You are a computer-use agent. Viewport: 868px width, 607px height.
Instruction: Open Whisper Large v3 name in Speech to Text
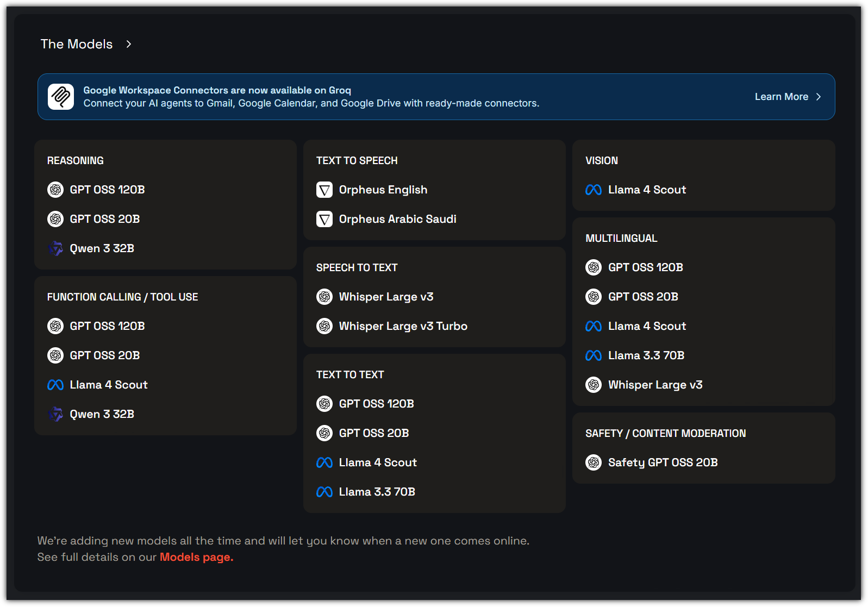coord(386,297)
